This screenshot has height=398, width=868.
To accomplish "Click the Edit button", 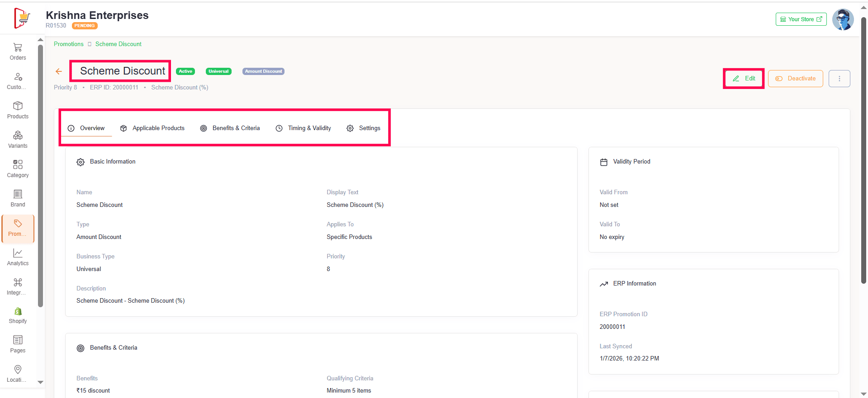I will point(744,79).
